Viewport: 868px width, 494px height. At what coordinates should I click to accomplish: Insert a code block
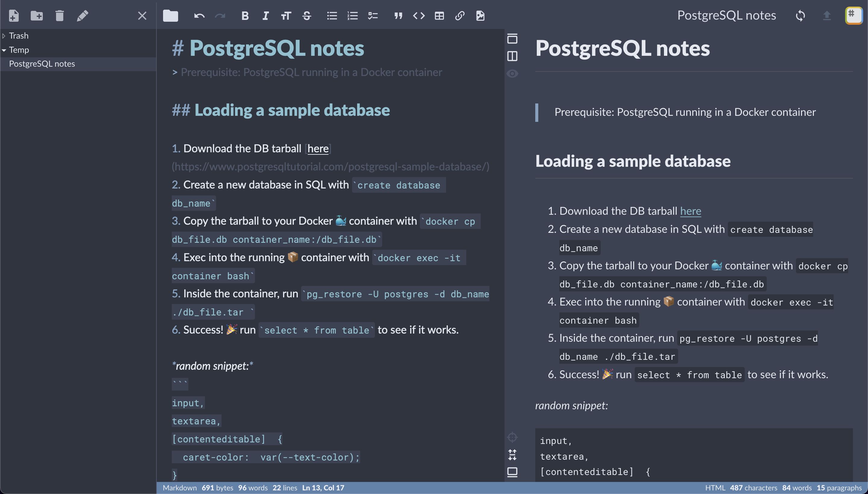pyautogui.click(x=419, y=16)
